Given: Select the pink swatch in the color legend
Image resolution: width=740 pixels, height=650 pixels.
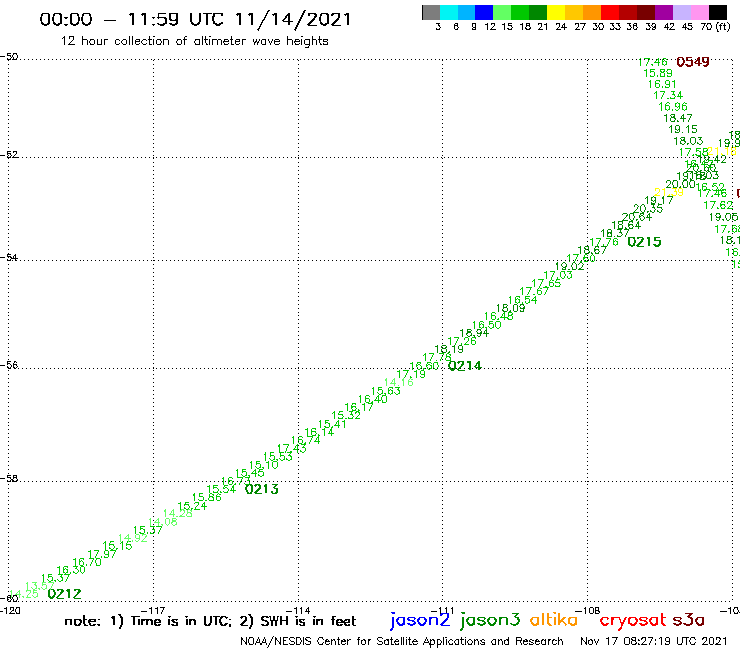Looking at the screenshot, I should (699, 12).
